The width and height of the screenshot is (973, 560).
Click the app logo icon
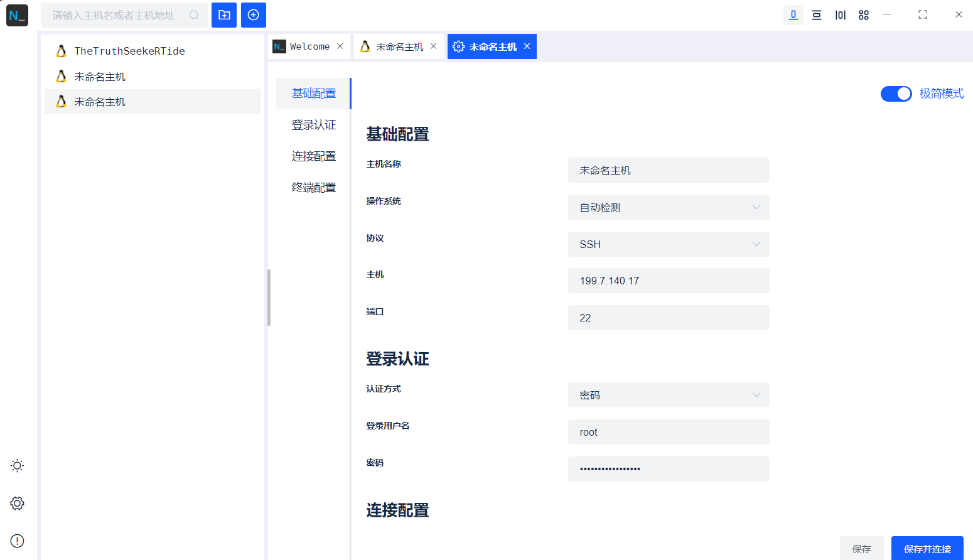pos(18,15)
